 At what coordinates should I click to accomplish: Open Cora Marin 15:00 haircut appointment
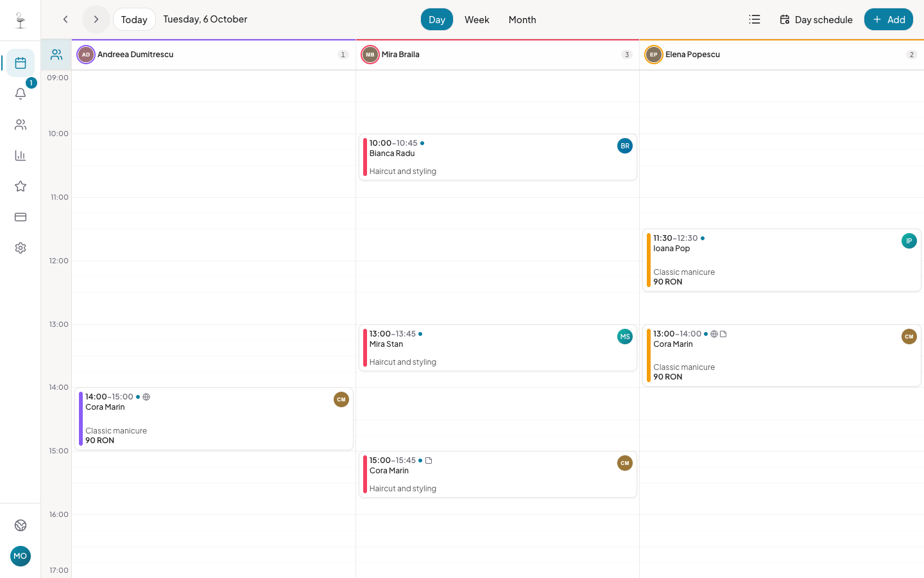coord(498,475)
